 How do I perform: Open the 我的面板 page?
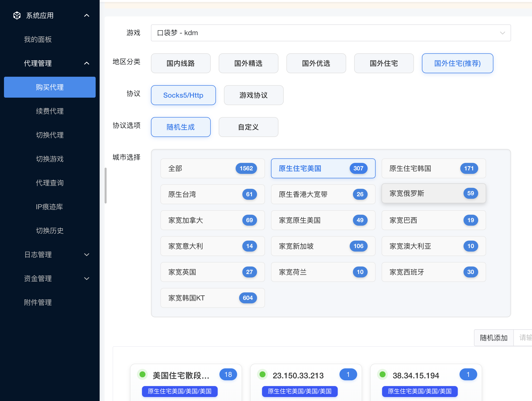38,39
